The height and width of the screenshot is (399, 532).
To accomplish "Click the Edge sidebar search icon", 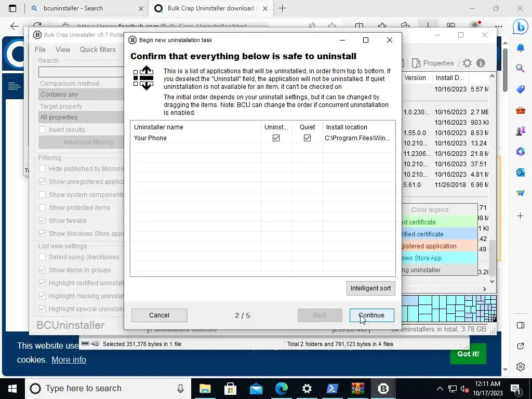I will pyautogui.click(x=520, y=68).
